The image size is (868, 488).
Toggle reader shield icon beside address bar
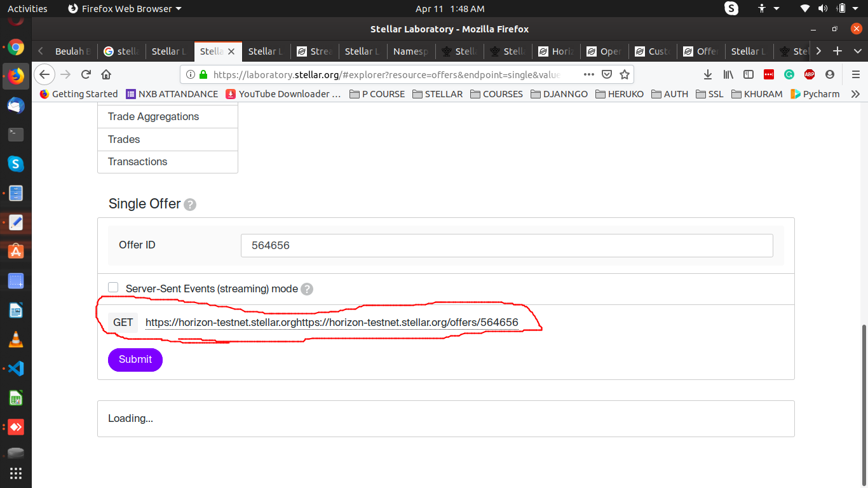(x=607, y=74)
